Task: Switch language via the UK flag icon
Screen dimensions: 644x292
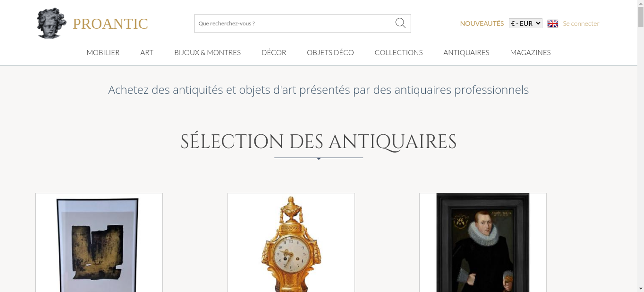Action: point(553,23)
